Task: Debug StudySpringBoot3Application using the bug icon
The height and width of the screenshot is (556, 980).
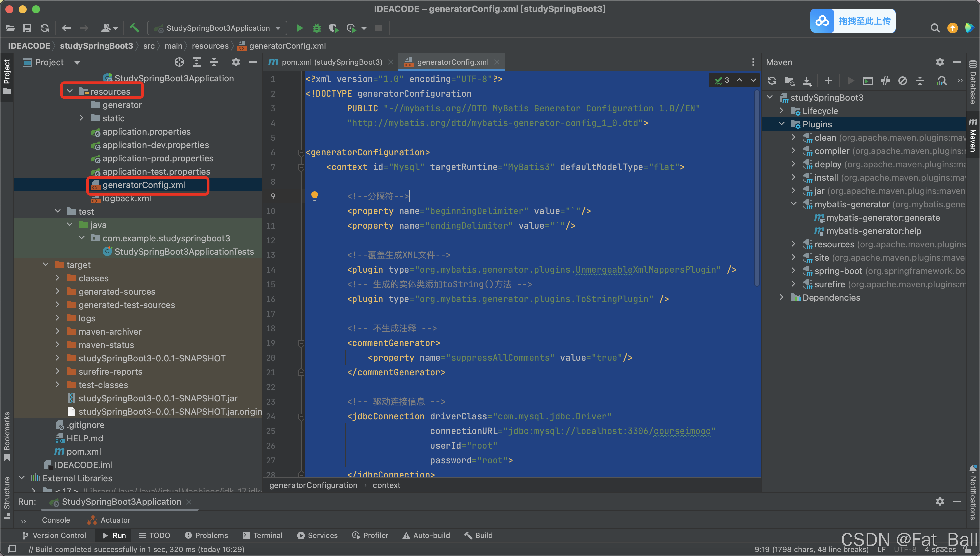Action: [316, 28]
